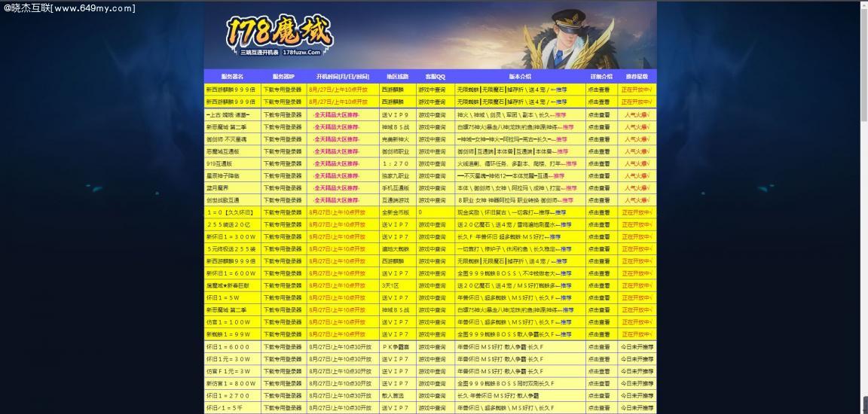This screenshot has height=414, width=868.
Task: Click the uniformed character banner artwork
Action: coord(567,38)
